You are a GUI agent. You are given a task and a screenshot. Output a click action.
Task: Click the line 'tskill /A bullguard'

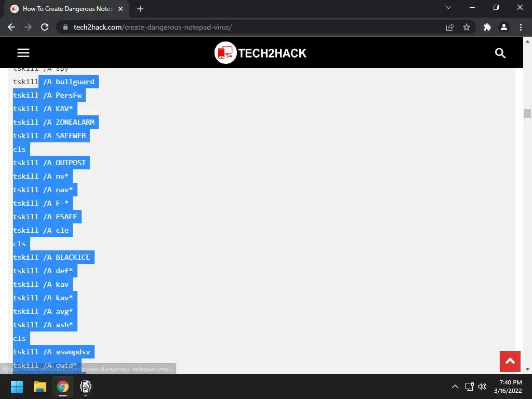(54, 82)
